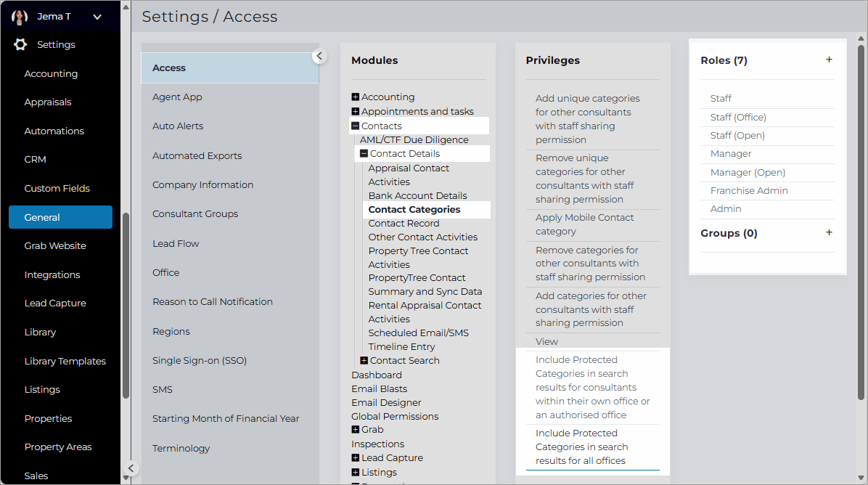Open Property Areas in the sidebar
Screen dimensions: 868x485
pos(58,447)
